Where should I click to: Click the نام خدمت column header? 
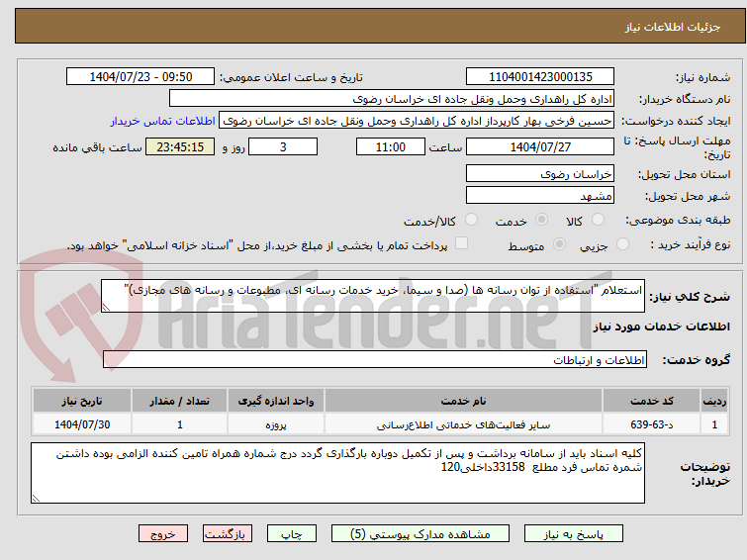464,401
